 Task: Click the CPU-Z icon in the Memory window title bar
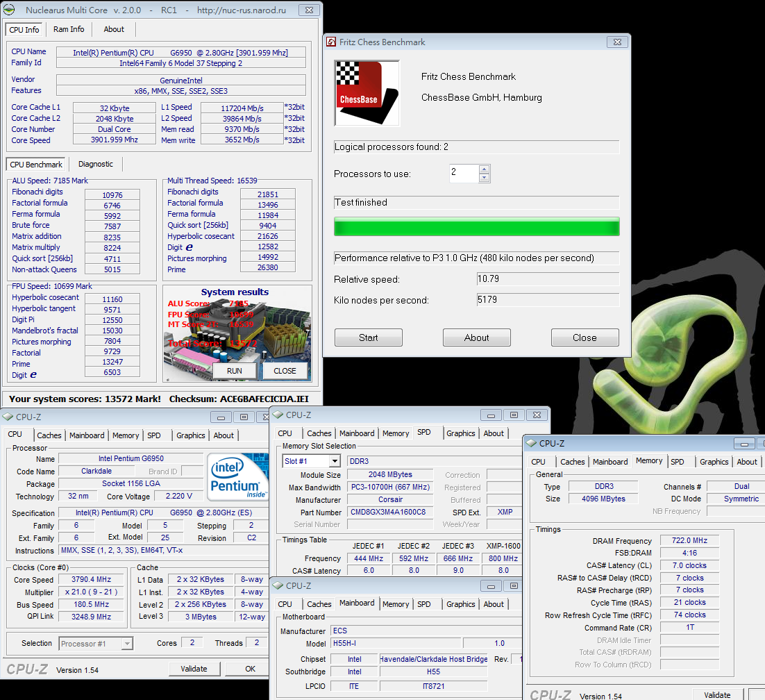[531, 443]
